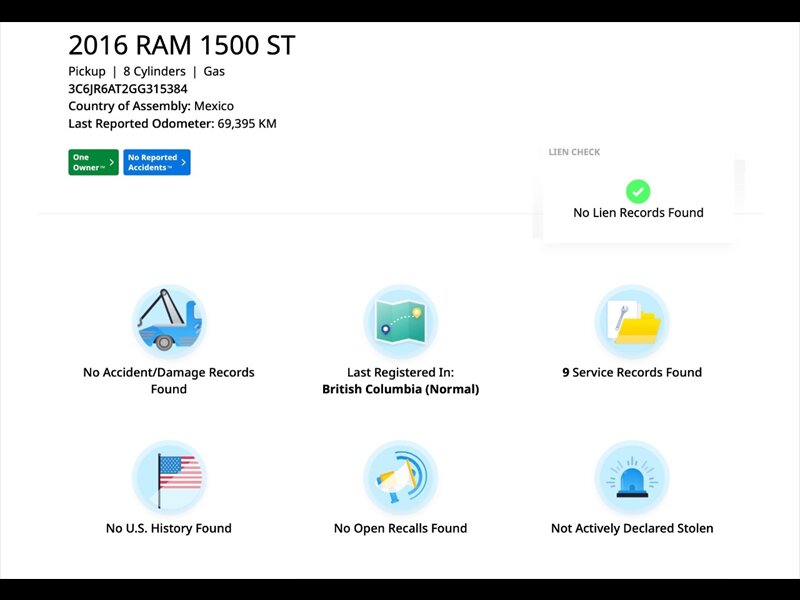Open the green One Owner badge
The height and width of the screenshot is (600, 800).
[87, 162]
